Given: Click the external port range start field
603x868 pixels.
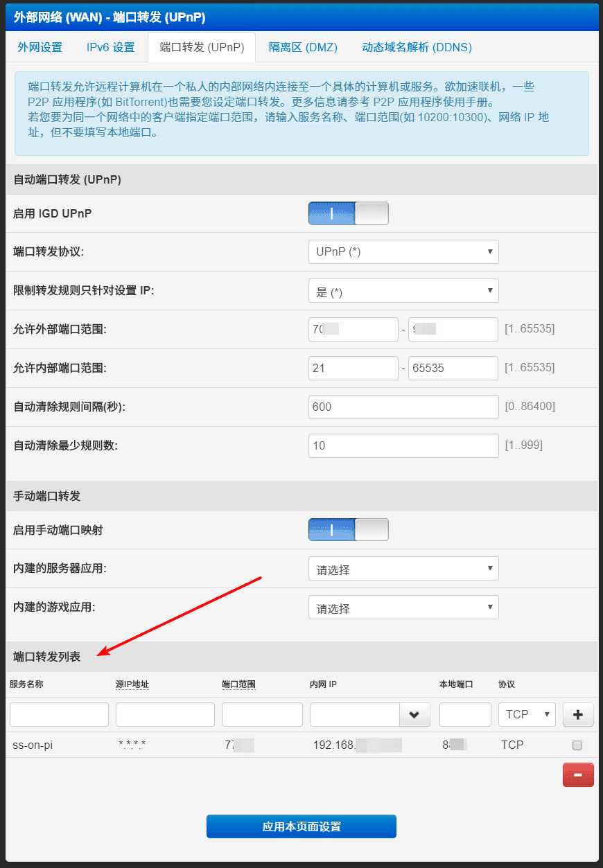Looking at the screenshot, I should tap(353, 329).
